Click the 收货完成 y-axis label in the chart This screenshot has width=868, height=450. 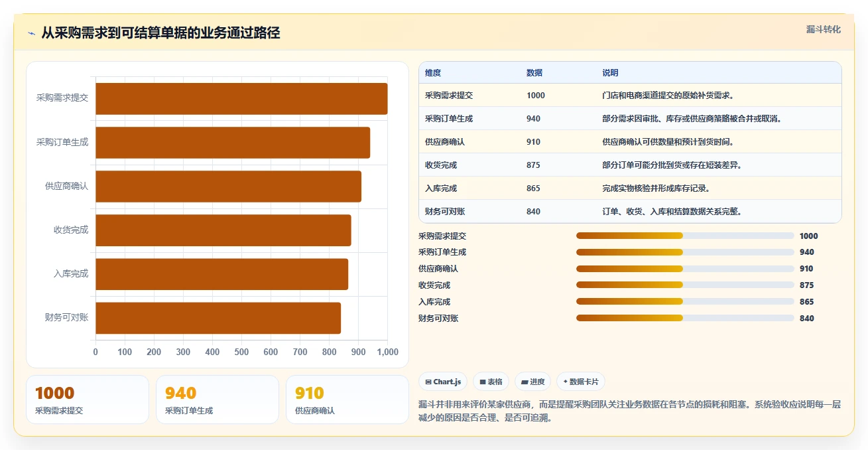[x=71, y=230]
